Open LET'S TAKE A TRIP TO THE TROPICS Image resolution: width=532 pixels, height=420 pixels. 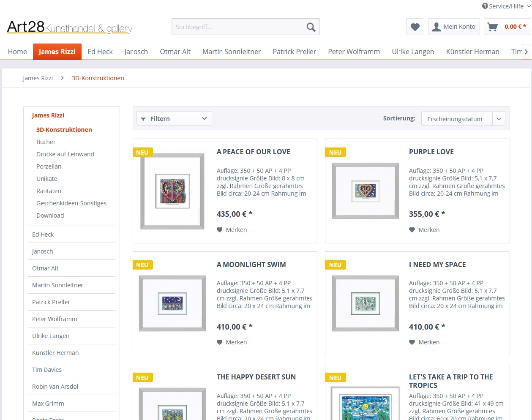point(451,381)
